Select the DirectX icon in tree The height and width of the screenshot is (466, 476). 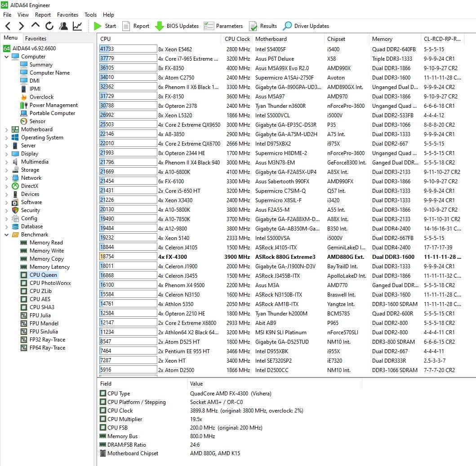15,186
